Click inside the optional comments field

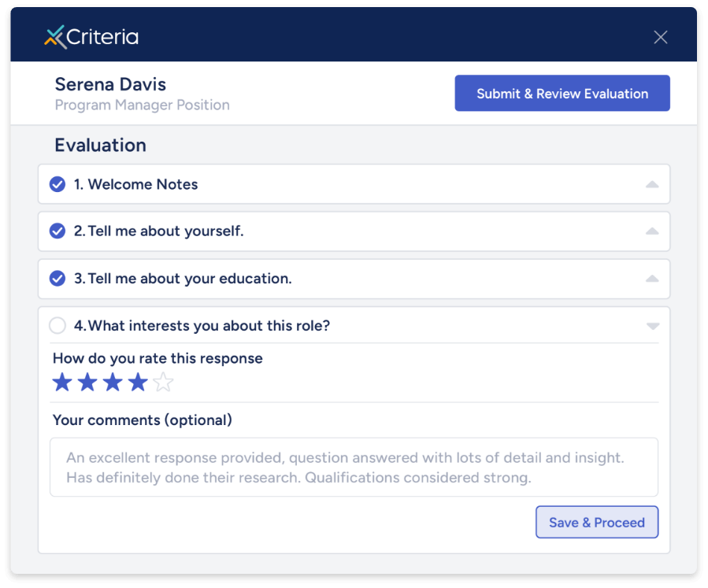pos(353,467)
